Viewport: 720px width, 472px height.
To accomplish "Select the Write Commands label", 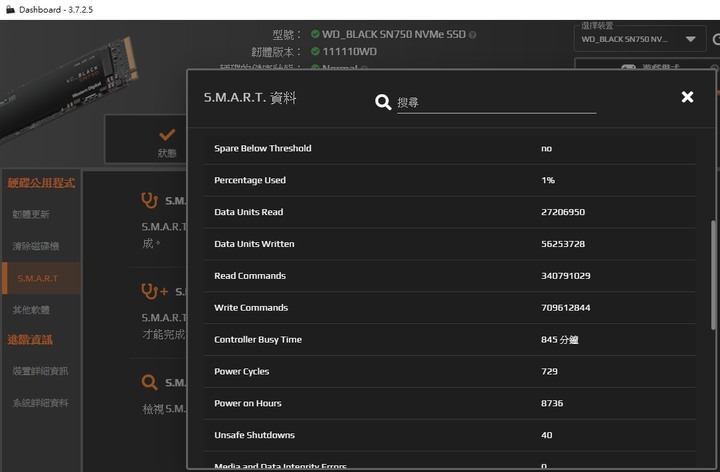I will point(251,308).
